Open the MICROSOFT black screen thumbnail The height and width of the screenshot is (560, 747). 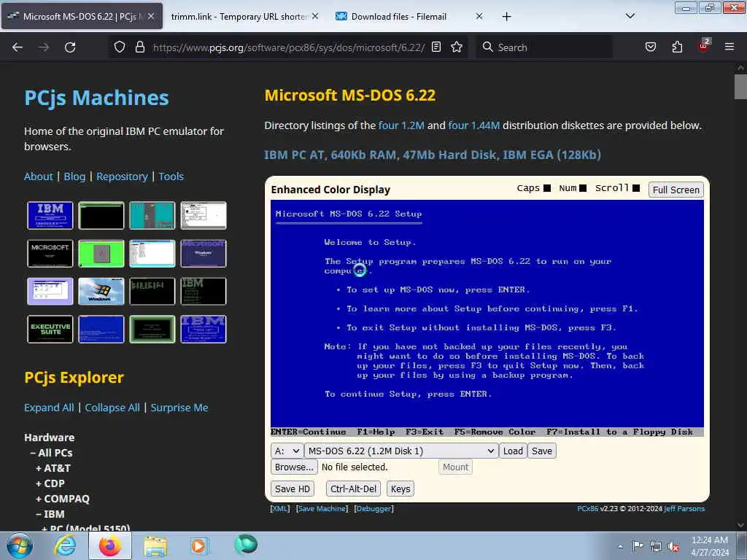[x=50, y=253]
